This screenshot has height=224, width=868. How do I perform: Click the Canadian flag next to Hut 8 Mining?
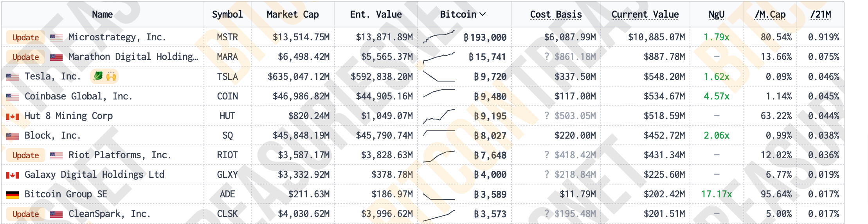point(13,116)
